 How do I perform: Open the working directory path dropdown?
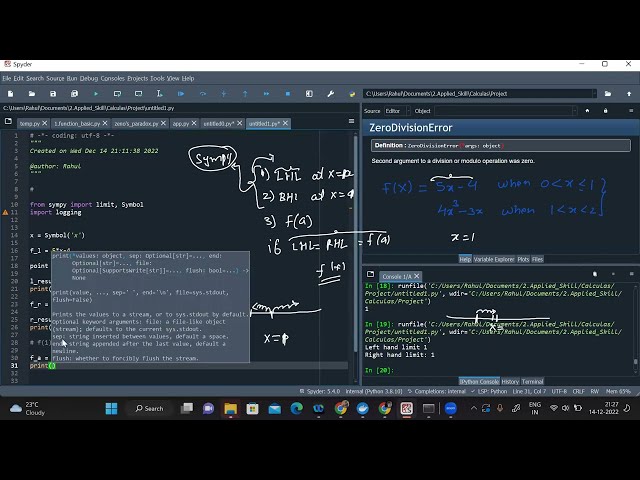tap(594, 94)
